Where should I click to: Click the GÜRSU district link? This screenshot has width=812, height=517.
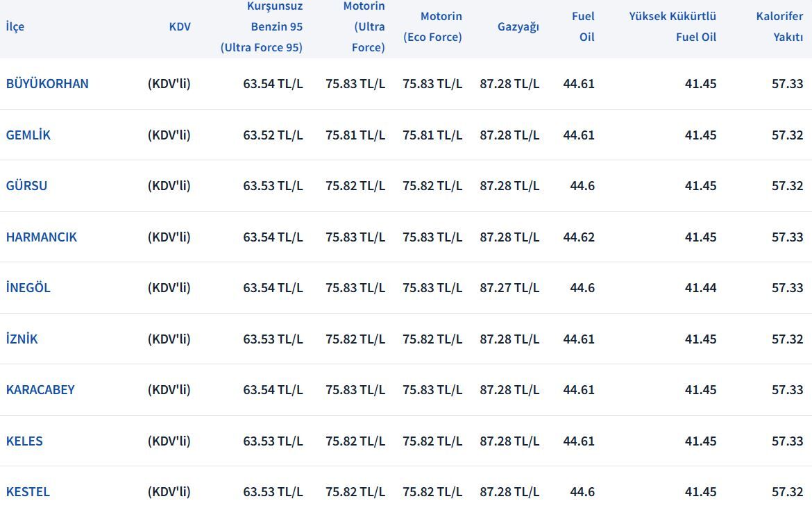point(27,186)
